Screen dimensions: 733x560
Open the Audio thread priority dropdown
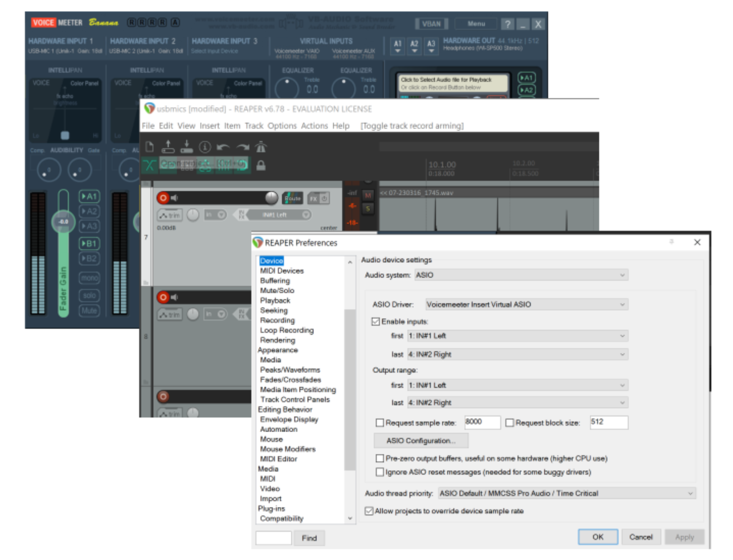point(567,493)
